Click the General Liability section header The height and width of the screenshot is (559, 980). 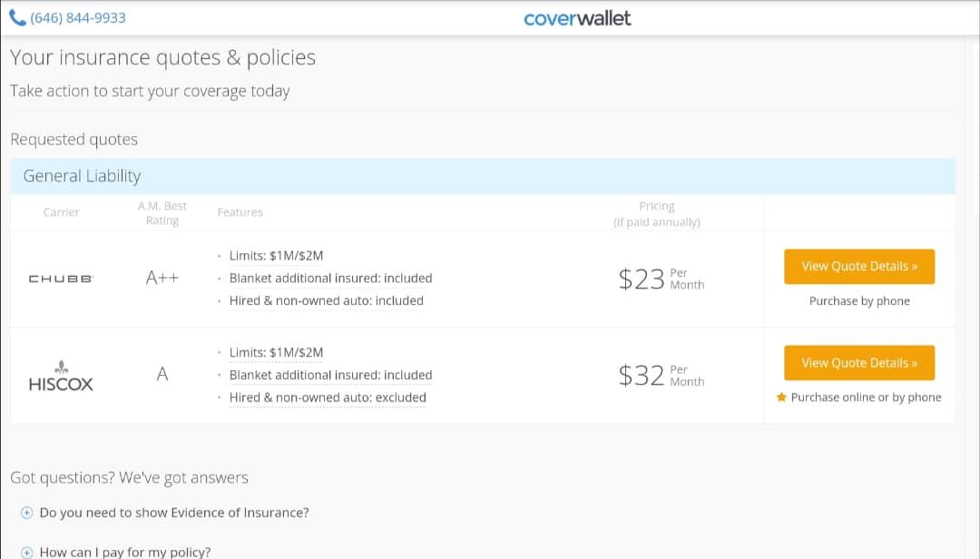tap(483, 176)
